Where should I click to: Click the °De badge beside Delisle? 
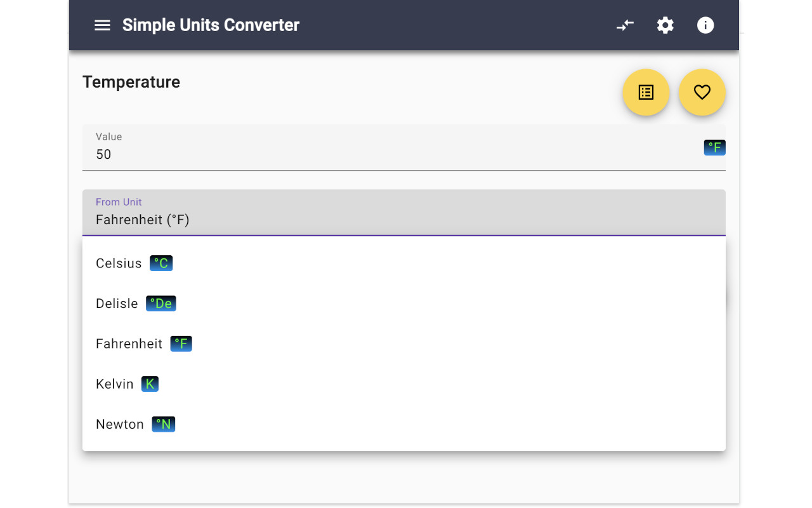[160, 304]
